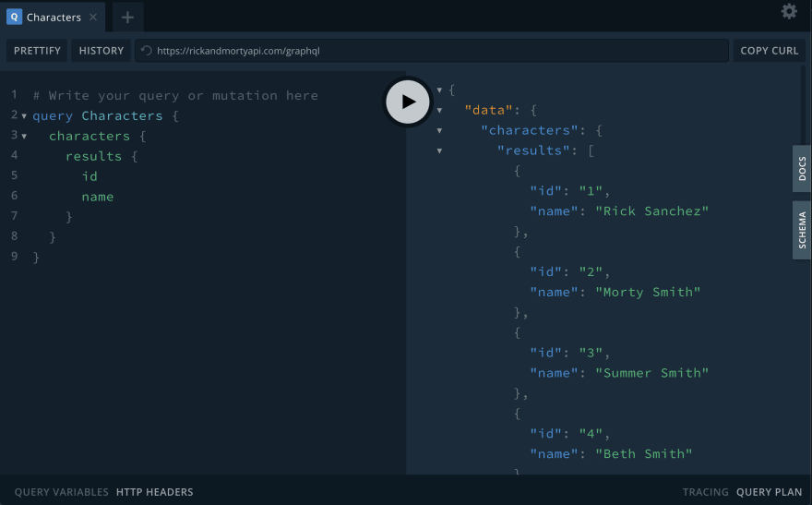Click the 'name' field on line 6

point(98,197)
